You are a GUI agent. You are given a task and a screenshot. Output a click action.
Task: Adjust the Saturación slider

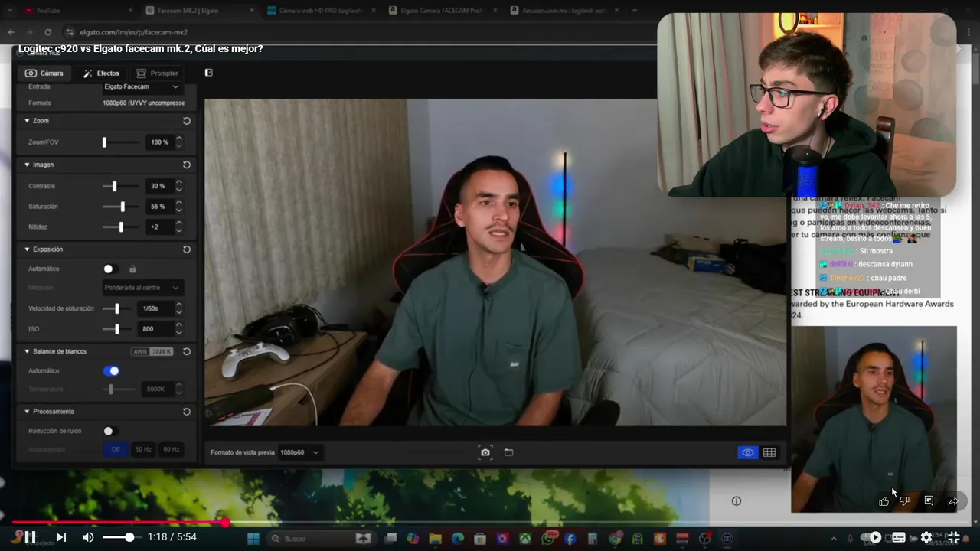121,207
